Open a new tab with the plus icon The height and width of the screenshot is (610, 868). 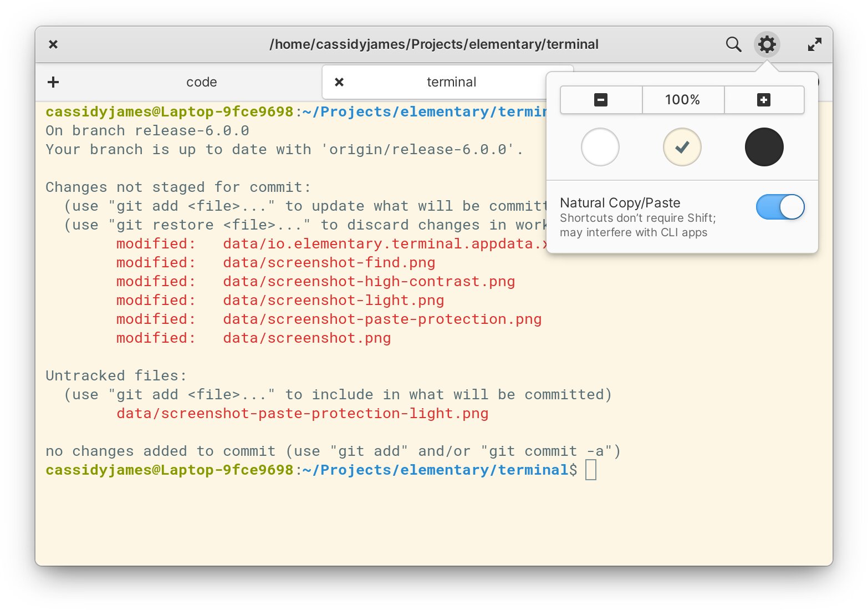point(53,82)
